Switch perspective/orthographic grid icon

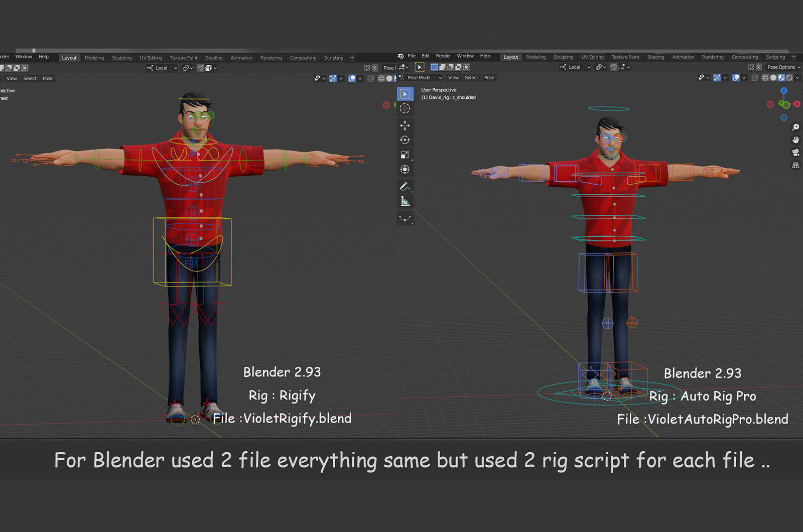(795, 165)
